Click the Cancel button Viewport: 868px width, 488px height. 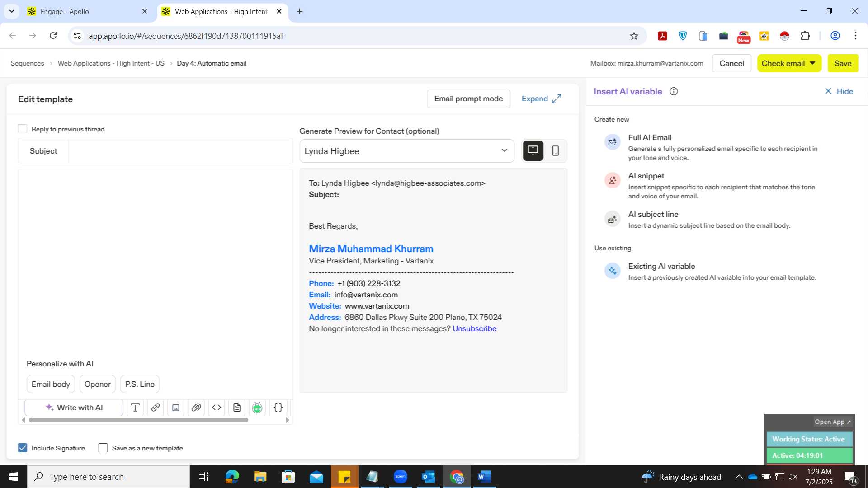(x=731, y=63)
